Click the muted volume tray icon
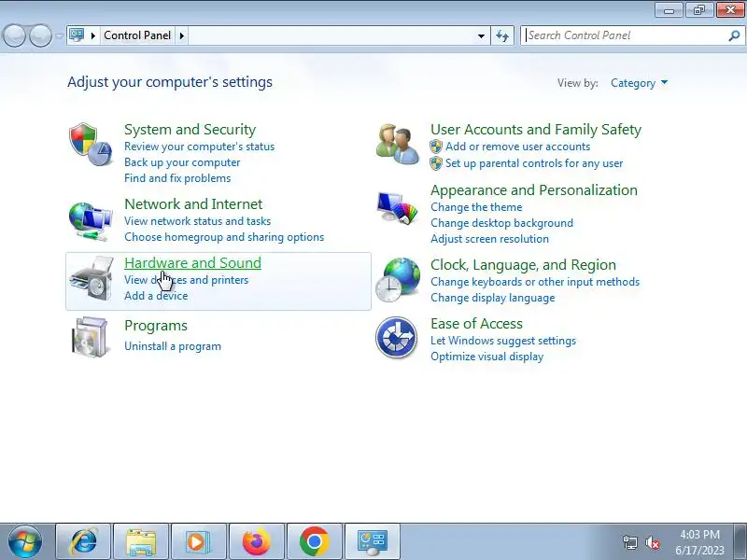The image size is (747, 560). (653, 542)
